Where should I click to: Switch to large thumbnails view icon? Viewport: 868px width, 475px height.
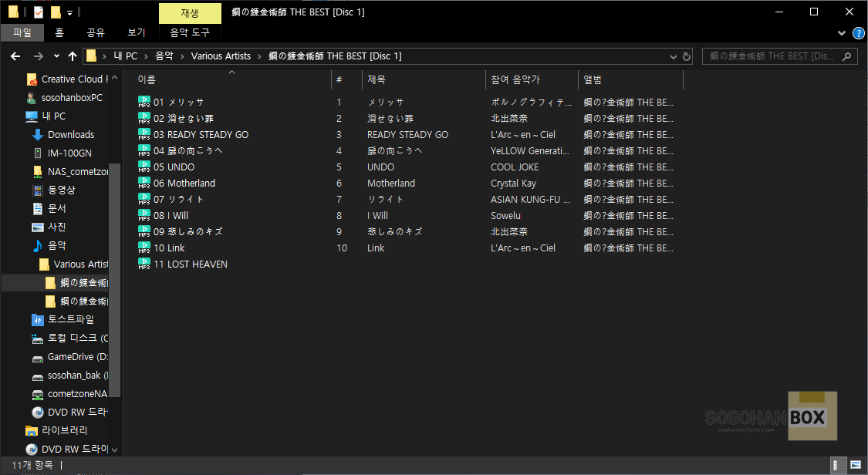click(x=856, y=465)
